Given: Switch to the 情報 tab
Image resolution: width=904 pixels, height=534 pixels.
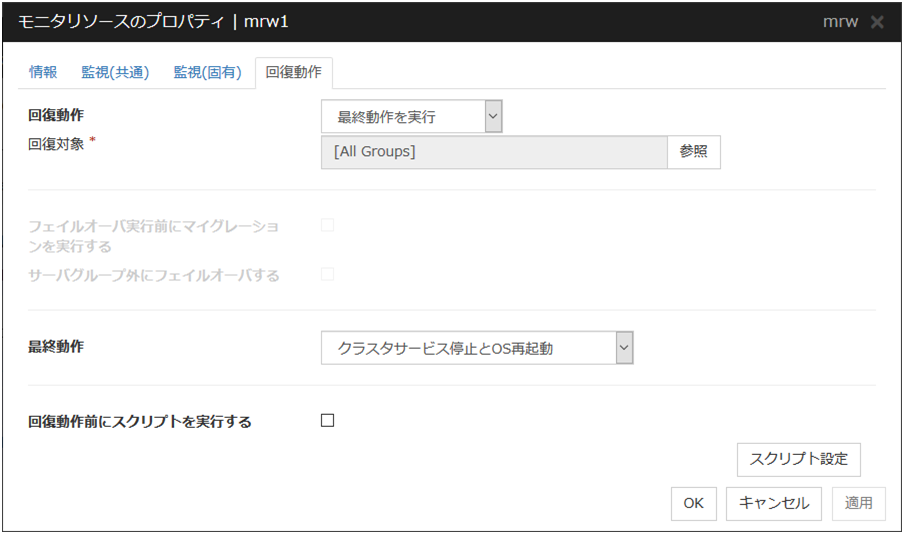Looking at the screenshot, I should tap(43, 72).
